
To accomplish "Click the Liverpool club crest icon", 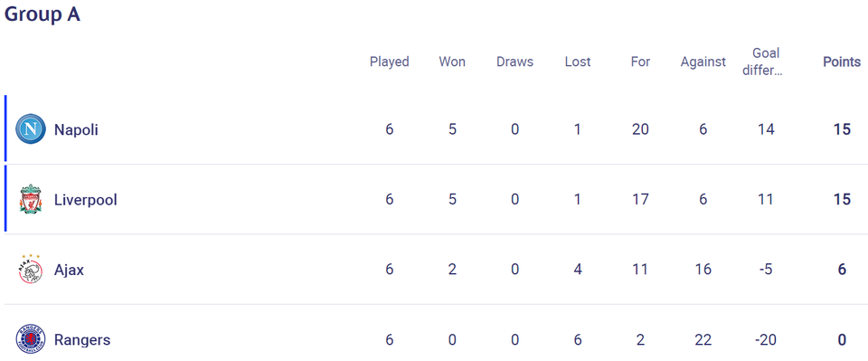I will tap(31, 199).
